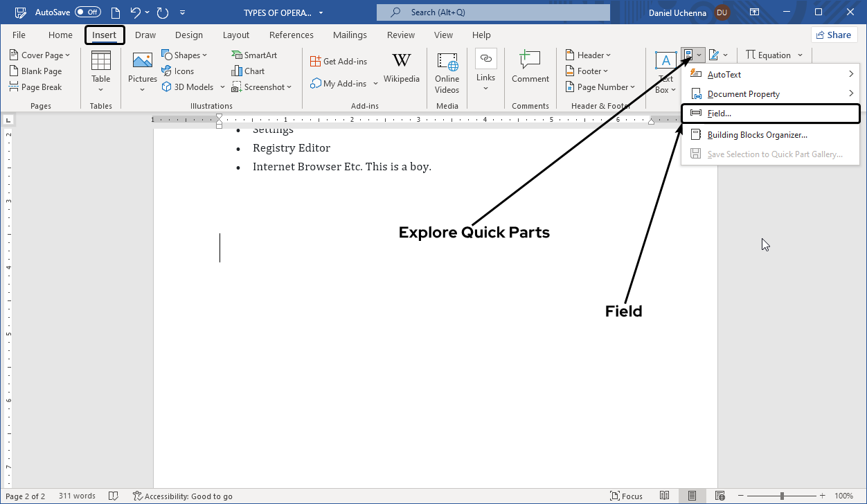Screen dimensions: 867x504
Task: Click the Undo arrow in title bar
Action: point(136,12)
